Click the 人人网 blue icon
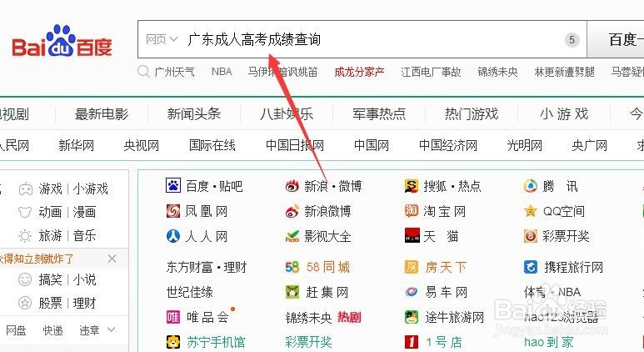The image size is (644, 352). click(173, 236)
